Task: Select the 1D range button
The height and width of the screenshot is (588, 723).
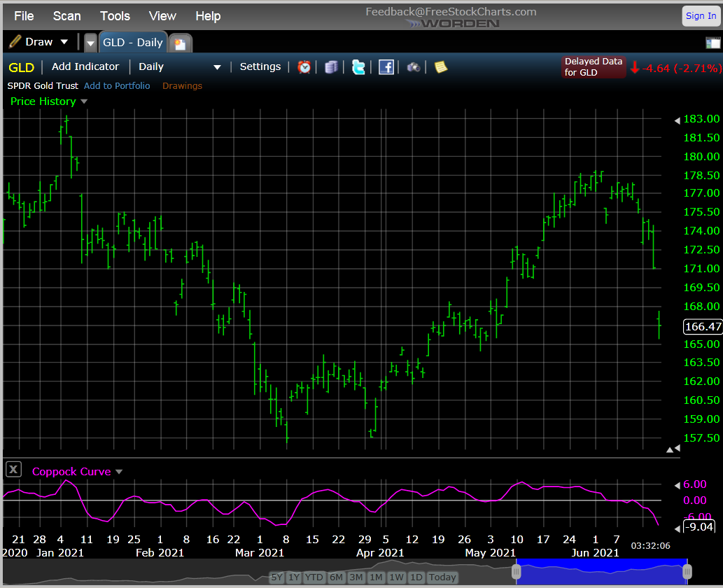Action: [416, 577]
